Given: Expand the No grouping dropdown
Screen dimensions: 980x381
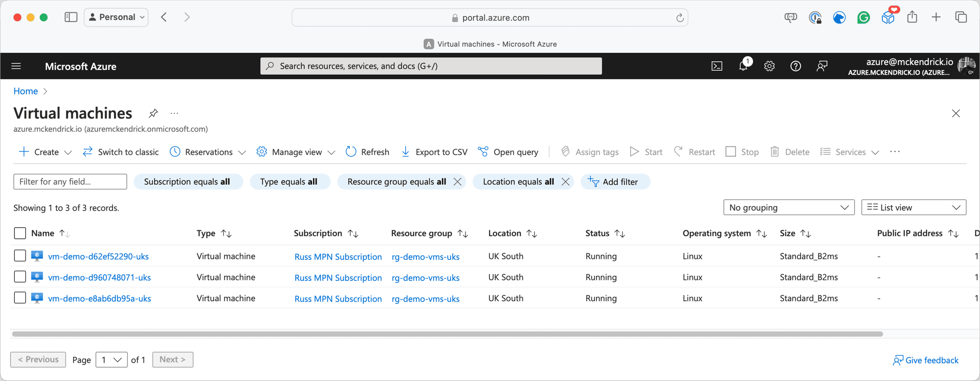Looking at the screenshot, I should point(788,207).
